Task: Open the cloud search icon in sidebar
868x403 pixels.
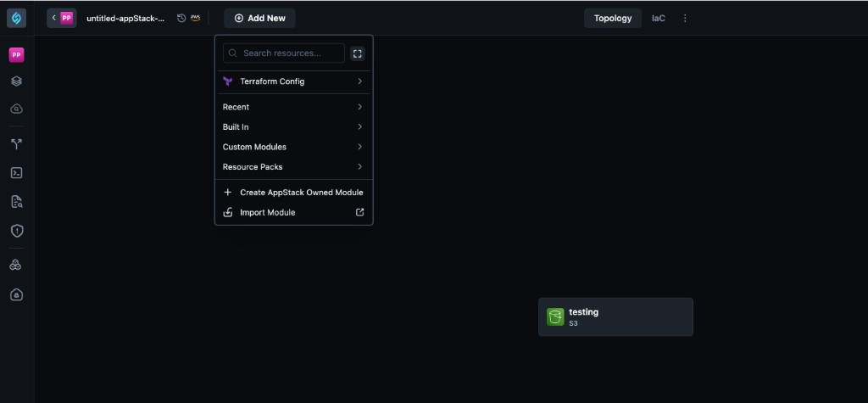Action: (x=17, y=109)
